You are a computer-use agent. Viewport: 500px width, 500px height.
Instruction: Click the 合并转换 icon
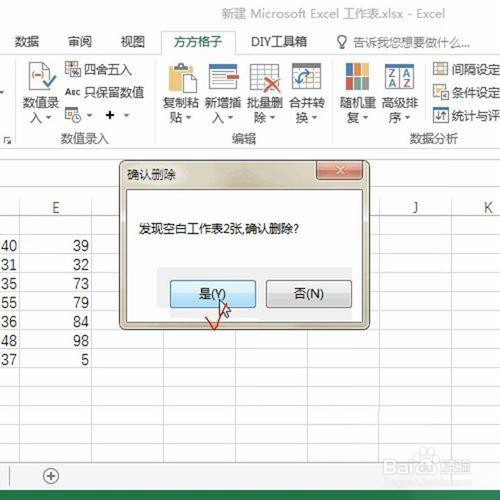pyautogui.click(x=306, y=76)
